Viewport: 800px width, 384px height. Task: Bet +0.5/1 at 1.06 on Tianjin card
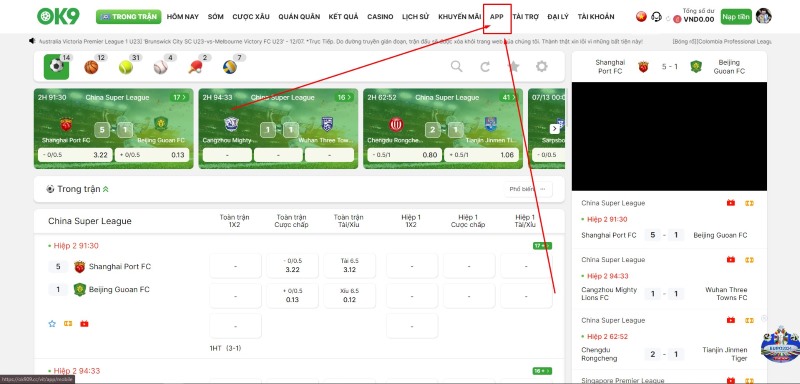coord(481,155)
